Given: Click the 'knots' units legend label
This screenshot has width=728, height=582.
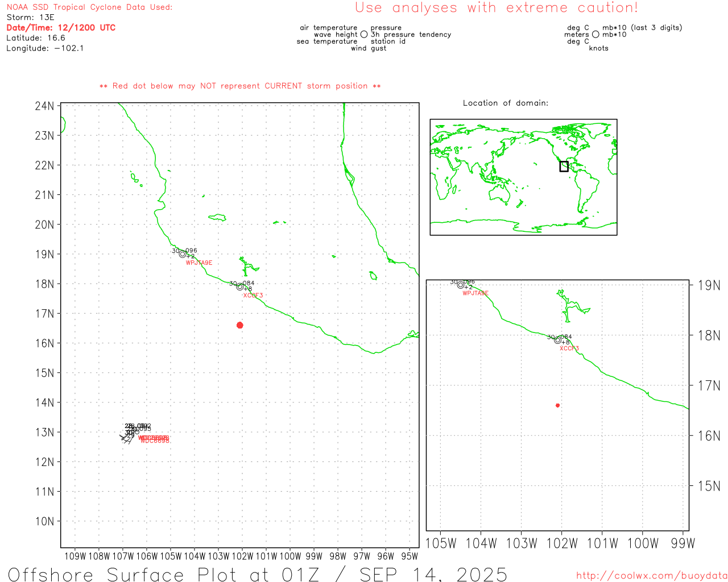Looking at the screenshot, I should coord(599,48).
